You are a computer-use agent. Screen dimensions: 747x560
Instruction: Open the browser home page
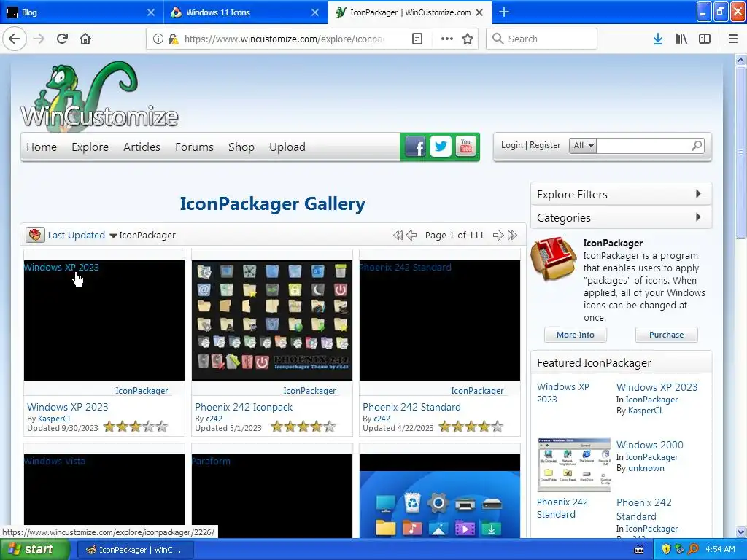click(x=85, y=39)
